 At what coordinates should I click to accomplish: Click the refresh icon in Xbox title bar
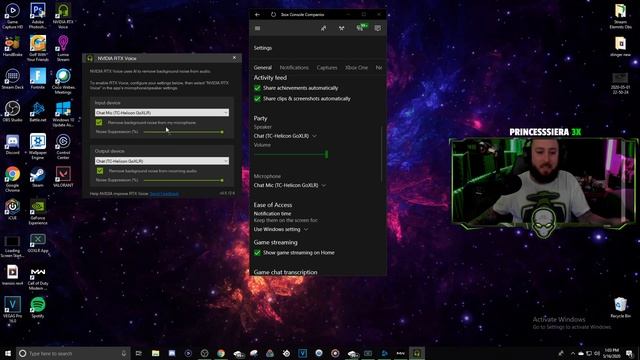point(273,15)
